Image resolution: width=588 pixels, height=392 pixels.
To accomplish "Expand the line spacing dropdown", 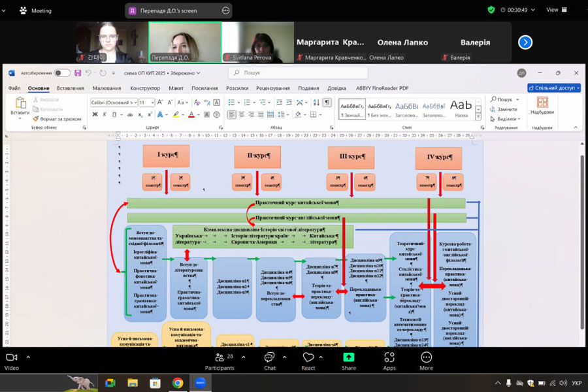I will tap(287, 114).
